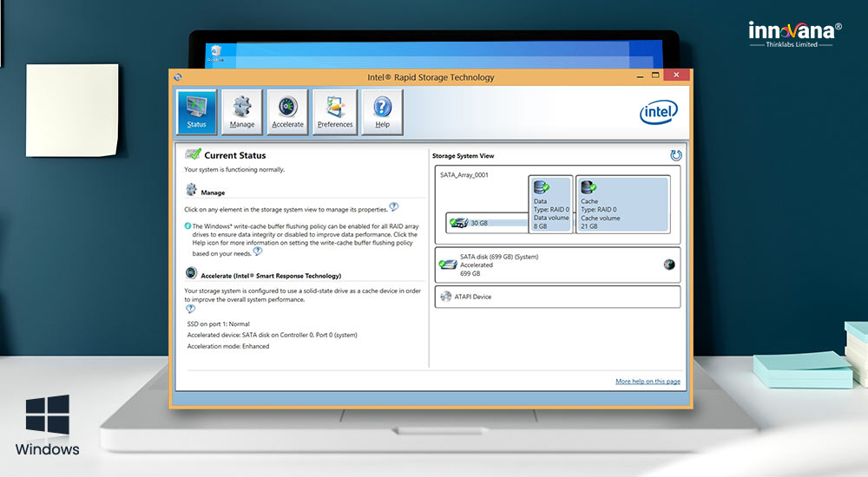Open the Preferences tab
Image resolution: width=868 pixels, height=477 pixels.
click(x=335, y=113)
